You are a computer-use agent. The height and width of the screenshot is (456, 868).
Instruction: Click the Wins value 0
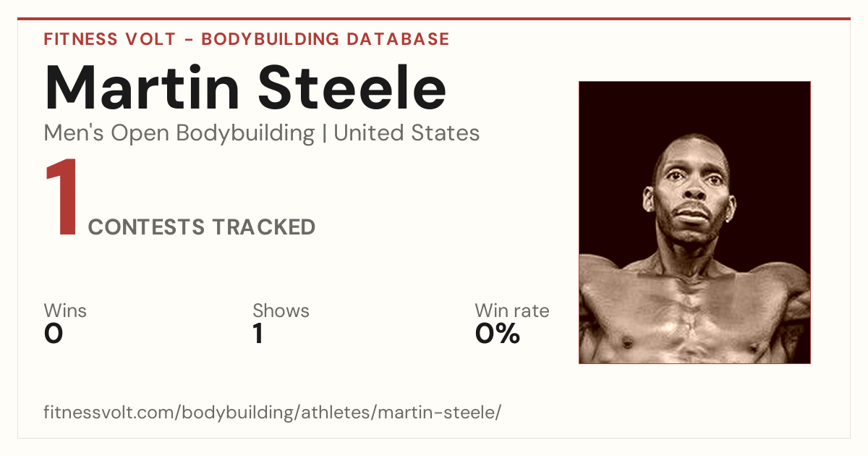54,334
